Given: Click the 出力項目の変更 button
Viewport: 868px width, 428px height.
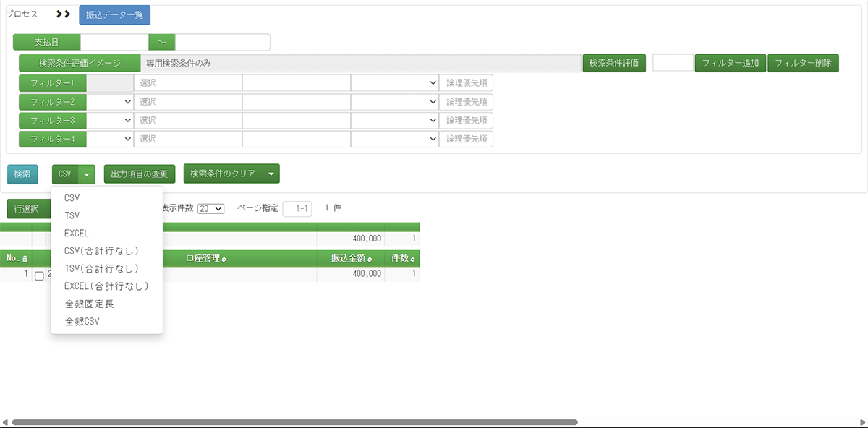Looking at the screenshot, I should (x=140, y=174).
